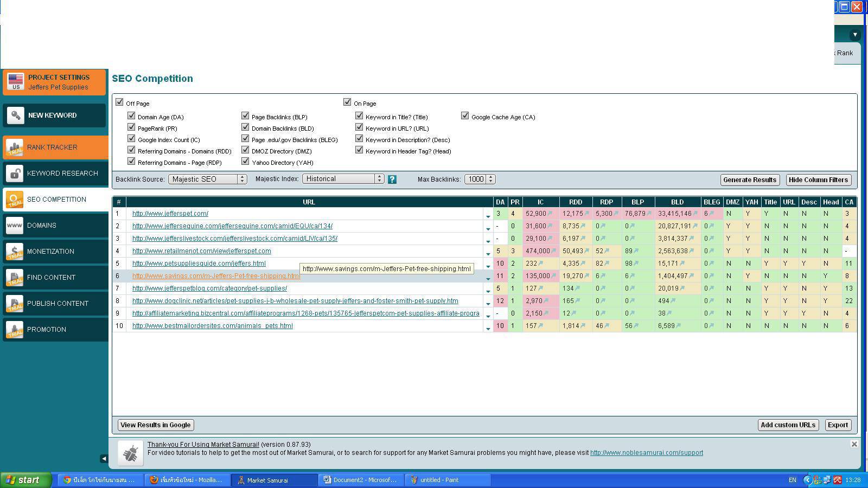This screenshot has height=488, width=868.
Task: Toggle Page Backlinks (BLP) checkbox
Action: (245, 115)
